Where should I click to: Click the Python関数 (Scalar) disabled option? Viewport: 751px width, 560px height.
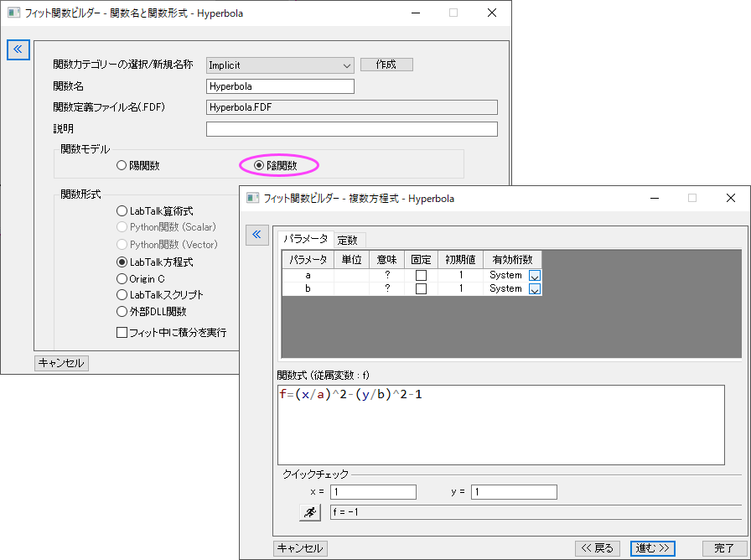tap(167, 227)
